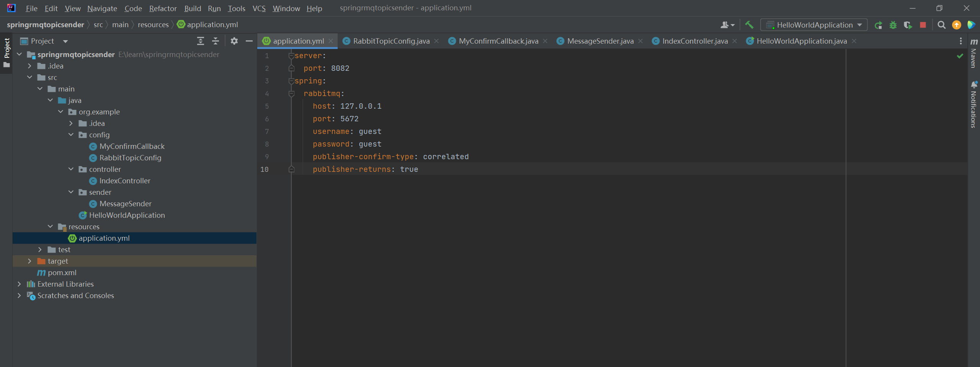Stop the running application with the red square
The height and width of the screenshot is (367, 980).
[923, 25]
